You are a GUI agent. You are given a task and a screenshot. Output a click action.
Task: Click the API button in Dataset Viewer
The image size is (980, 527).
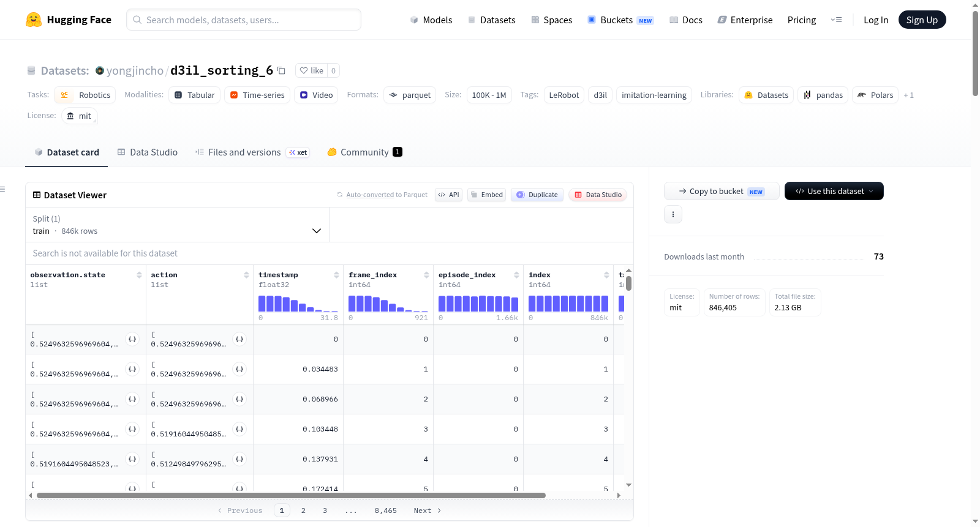click(x=448, y=195)
